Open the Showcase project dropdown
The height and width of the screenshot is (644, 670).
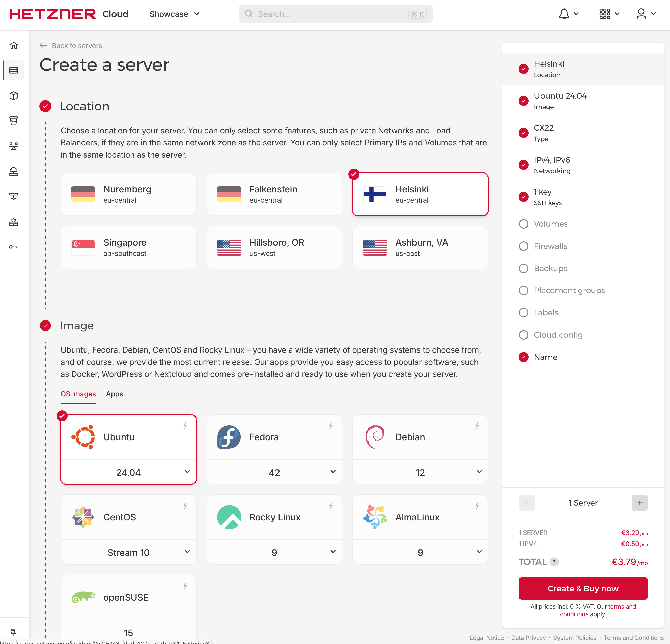(x=174, y=14)
